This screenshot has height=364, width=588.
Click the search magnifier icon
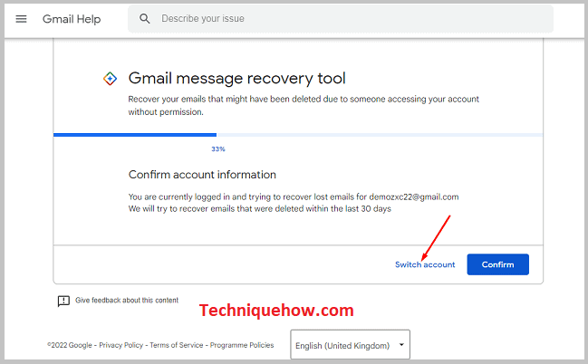pos(145,19)
